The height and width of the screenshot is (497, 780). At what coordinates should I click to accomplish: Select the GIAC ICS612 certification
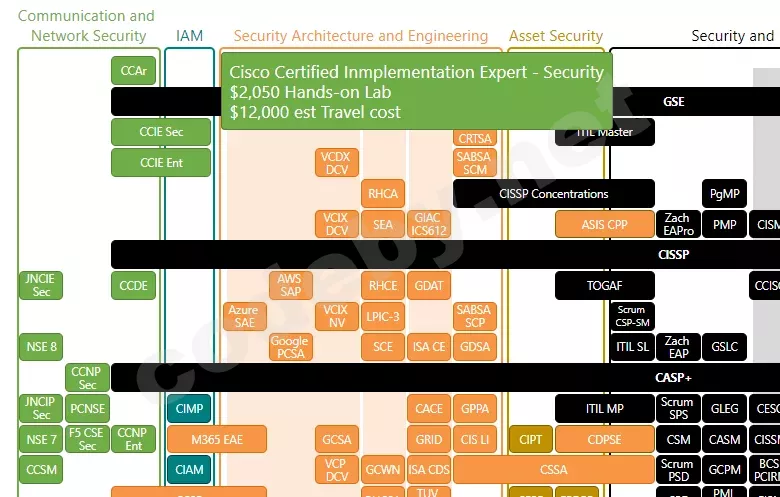coord(429,224)
